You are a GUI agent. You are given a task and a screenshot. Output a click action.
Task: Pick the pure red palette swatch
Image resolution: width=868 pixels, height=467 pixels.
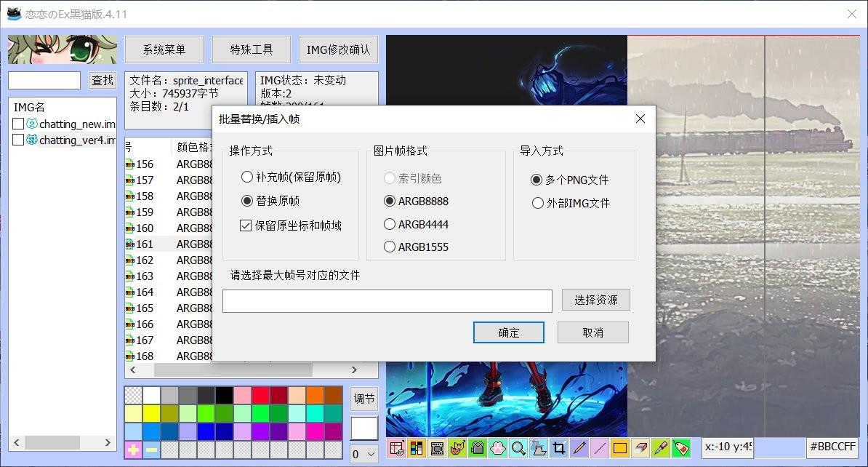coord(261,395)
